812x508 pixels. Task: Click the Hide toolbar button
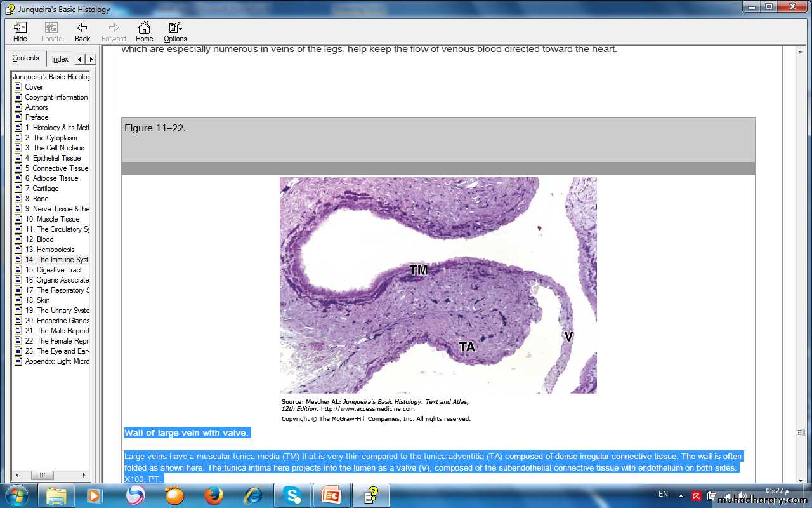20,32
